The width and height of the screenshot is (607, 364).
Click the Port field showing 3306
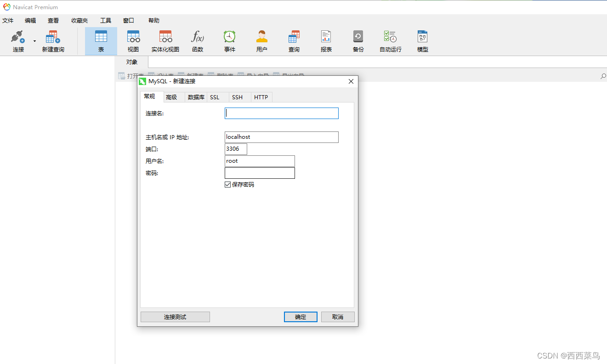(x=236, y=149)
